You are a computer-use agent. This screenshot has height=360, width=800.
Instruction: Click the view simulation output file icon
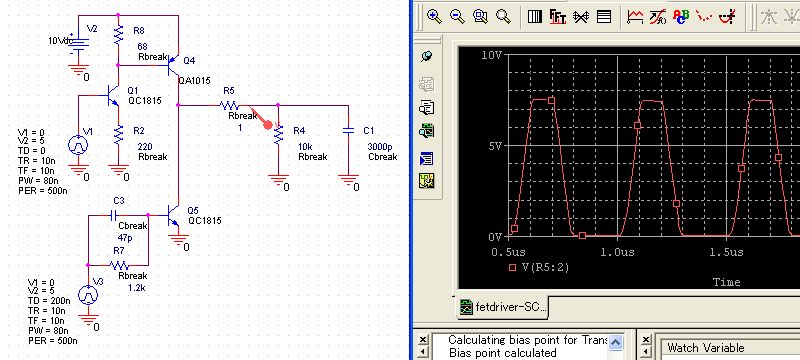click(427, 108)
